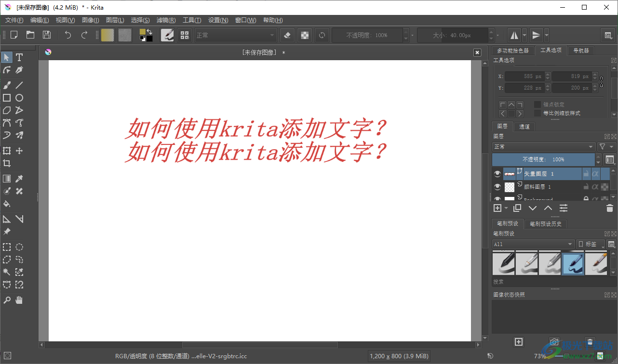Viewport: 618px width, 364px height.
Task: Select the Polyline tool
Action: (19, 110)
